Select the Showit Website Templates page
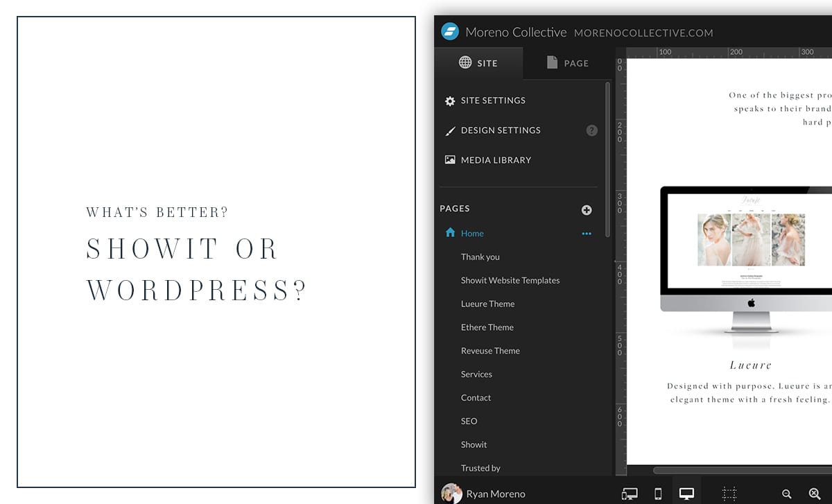Image resolution: width=832 pixels, height=504 pixels. pyautogui.click(x=510, y=280)
